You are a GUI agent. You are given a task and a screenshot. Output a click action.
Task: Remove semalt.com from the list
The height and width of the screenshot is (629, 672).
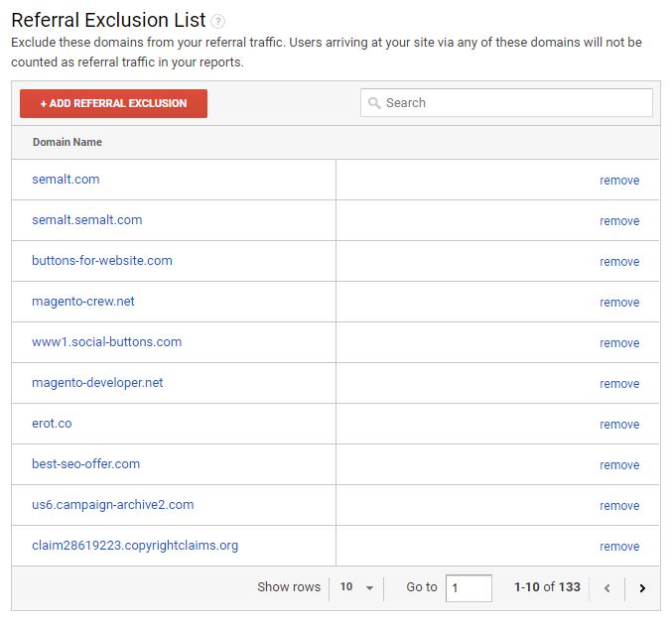click(x=619, y=181)
